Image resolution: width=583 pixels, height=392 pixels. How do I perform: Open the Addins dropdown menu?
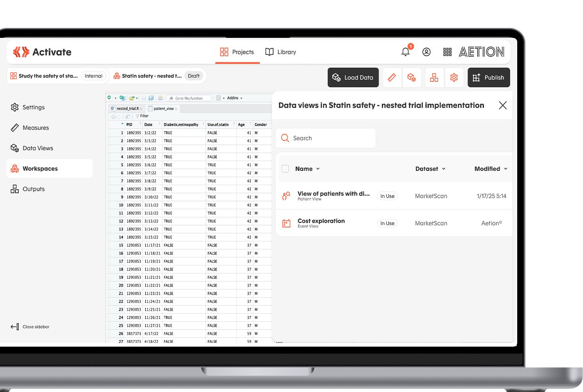[233, 98]
